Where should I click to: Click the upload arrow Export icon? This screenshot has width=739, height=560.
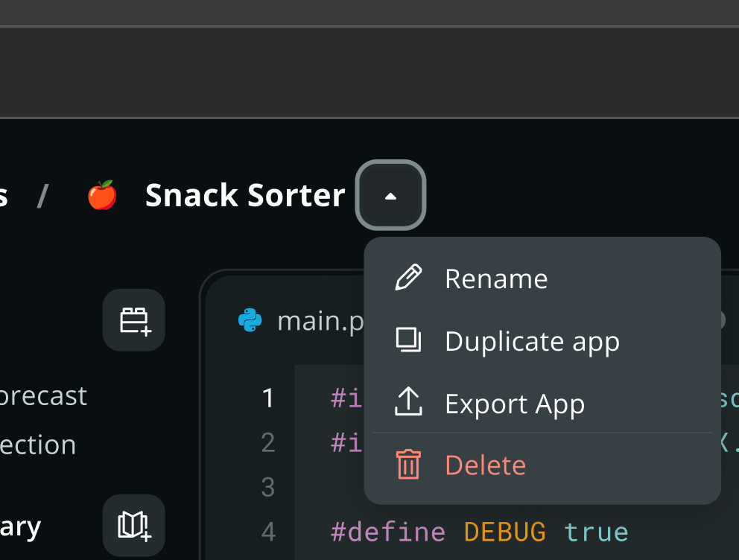pyautogui.click(x=408, y=403)
